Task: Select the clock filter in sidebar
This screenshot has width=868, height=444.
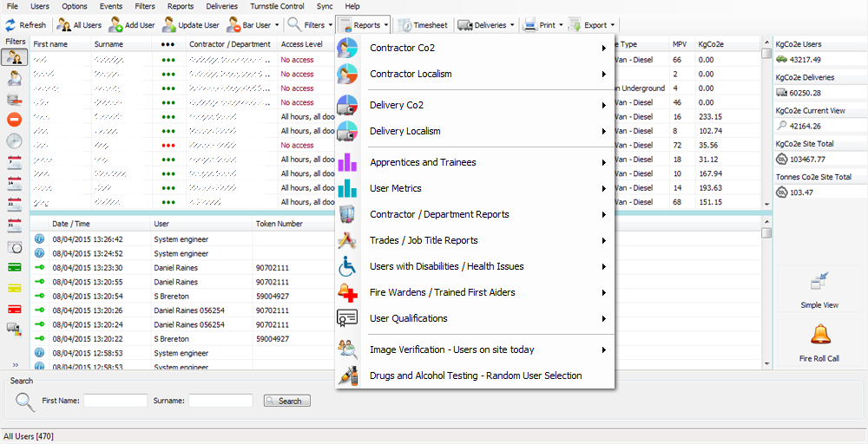Action: pyautogui.click(x=14, y=140)
